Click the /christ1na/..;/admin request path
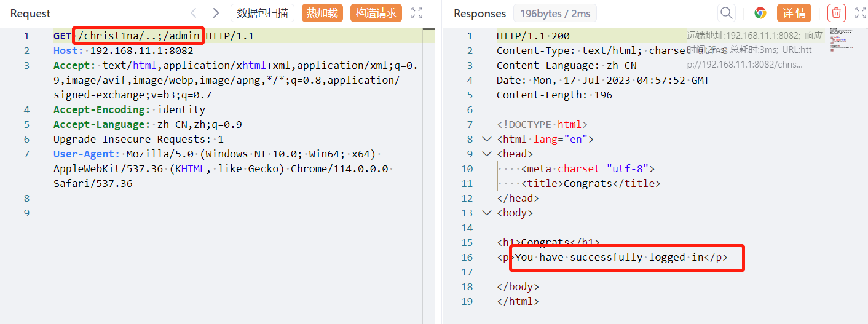Screen dimensions: 868x324 [x=139, y=36]
